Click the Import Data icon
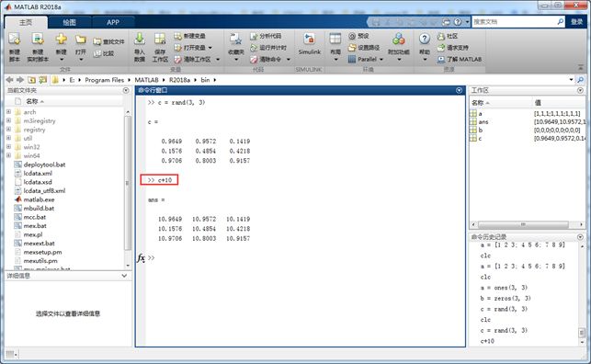 point(140,39)
